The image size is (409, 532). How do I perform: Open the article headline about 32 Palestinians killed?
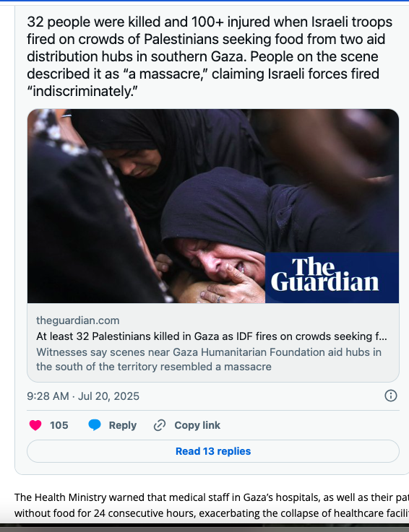click(212, 336)
